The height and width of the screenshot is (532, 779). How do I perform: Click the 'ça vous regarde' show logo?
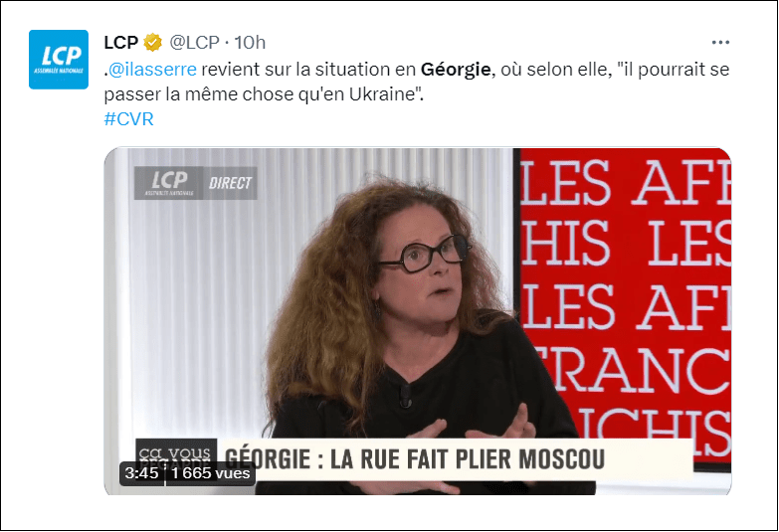[176, 452]
